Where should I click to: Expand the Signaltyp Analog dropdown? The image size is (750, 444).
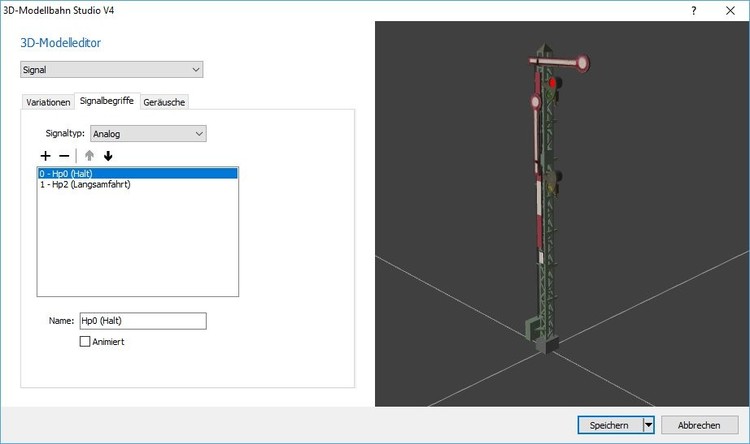click(147, 133)
